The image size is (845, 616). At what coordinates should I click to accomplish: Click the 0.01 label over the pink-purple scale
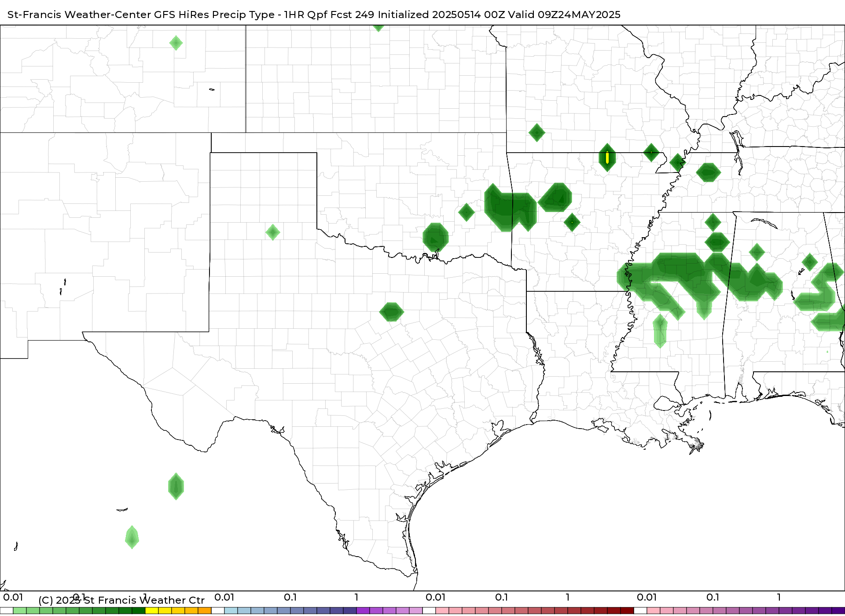(647, 598)
